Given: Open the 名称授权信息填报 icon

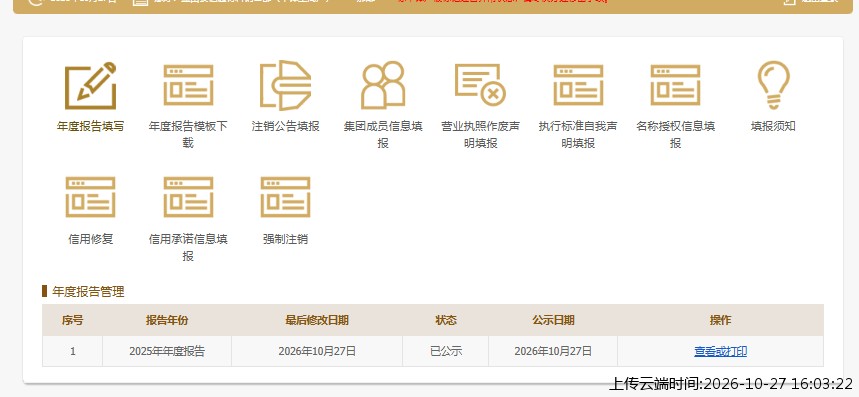Looking at the screenshot, I should (x=675, y=85).
